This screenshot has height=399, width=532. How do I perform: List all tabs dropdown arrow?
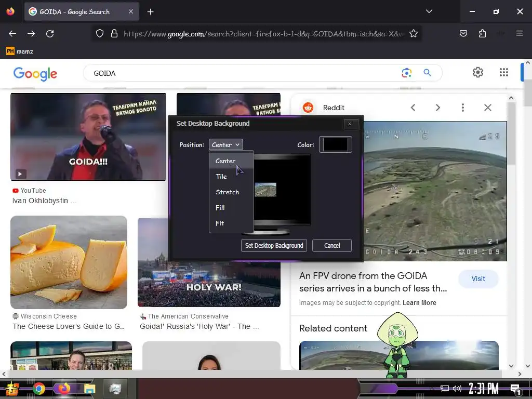pos(429,11)
